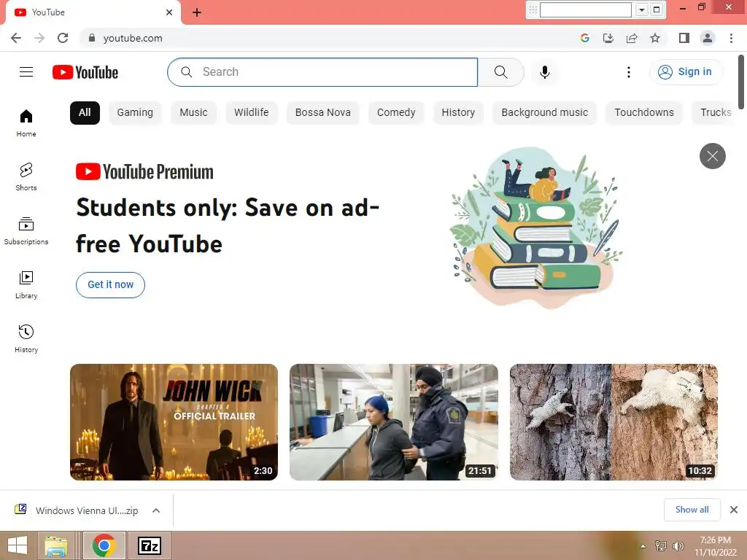The image size is (747, 560).
Task: Bookmark this tab with star icon
Action: point(655,38)
